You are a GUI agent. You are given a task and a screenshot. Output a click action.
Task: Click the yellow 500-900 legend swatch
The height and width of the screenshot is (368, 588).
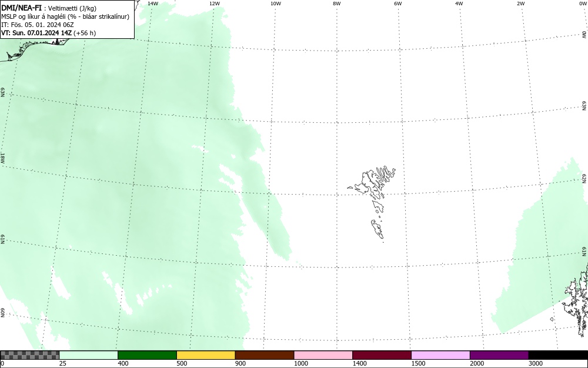tap(206, 355)
